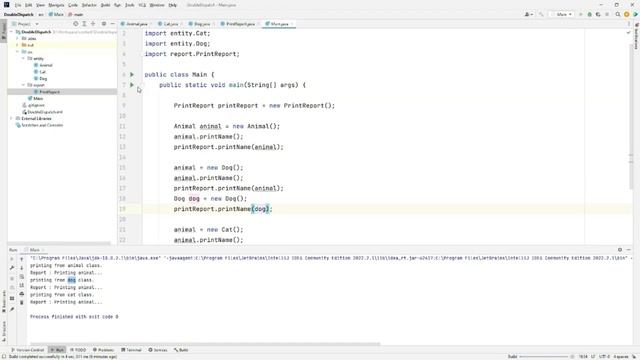The image size is (640, 360).
Task: Collapse the src folder
Action: coord(17,52)
